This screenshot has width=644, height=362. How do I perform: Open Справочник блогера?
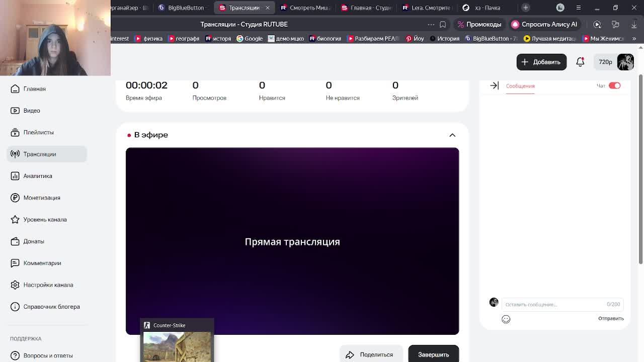(x=45, y=307)
